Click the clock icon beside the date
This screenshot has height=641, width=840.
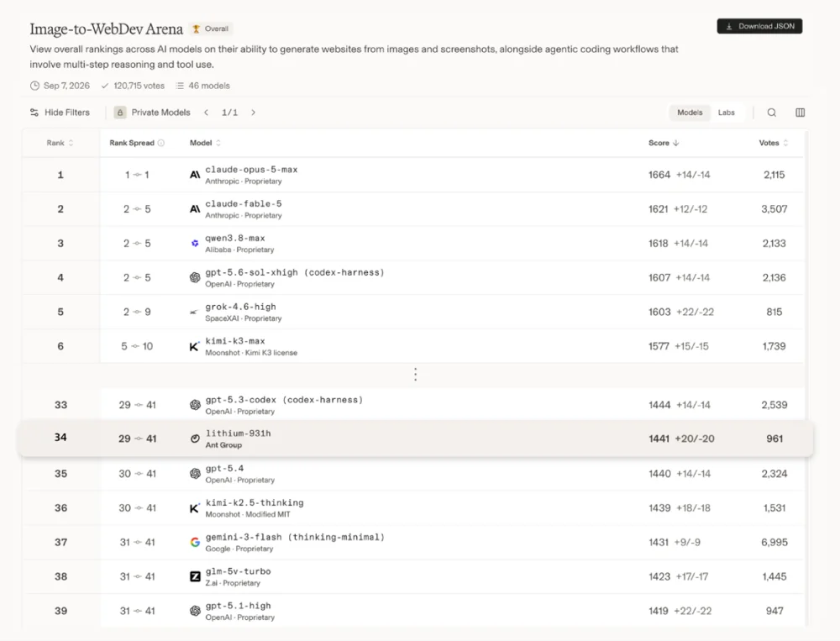[x=34, y=86]
